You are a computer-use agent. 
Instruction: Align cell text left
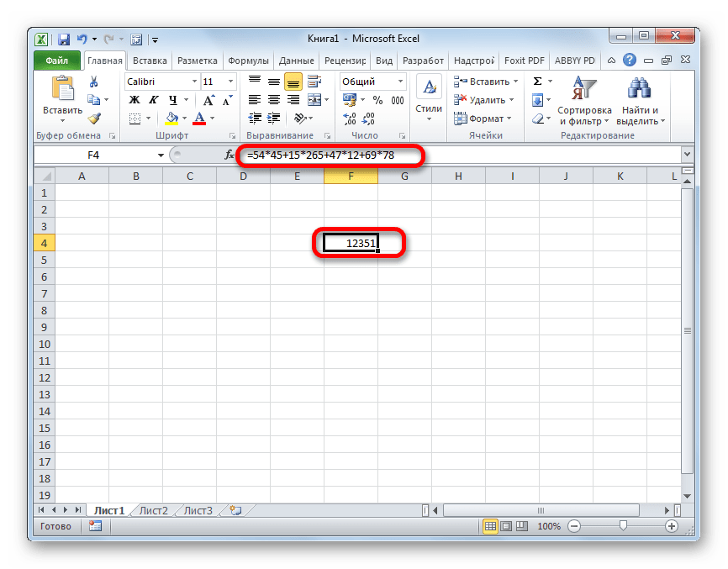pos(255,100)
